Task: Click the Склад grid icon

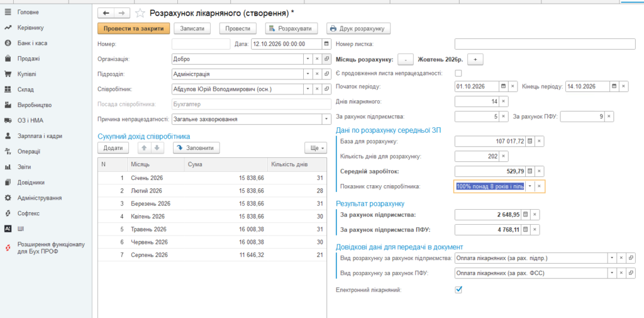Action: 8,89
